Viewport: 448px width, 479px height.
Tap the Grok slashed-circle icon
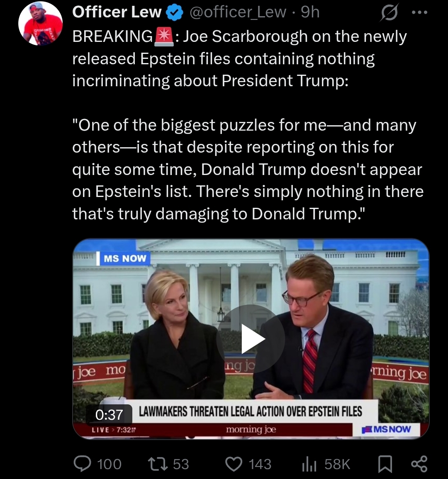coord(390,13)
